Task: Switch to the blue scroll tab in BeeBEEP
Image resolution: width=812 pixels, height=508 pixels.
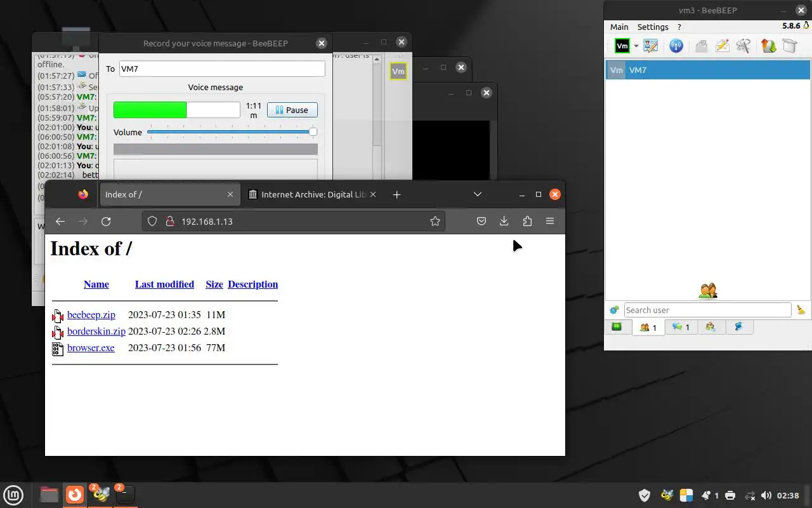Action: point(738,327)
